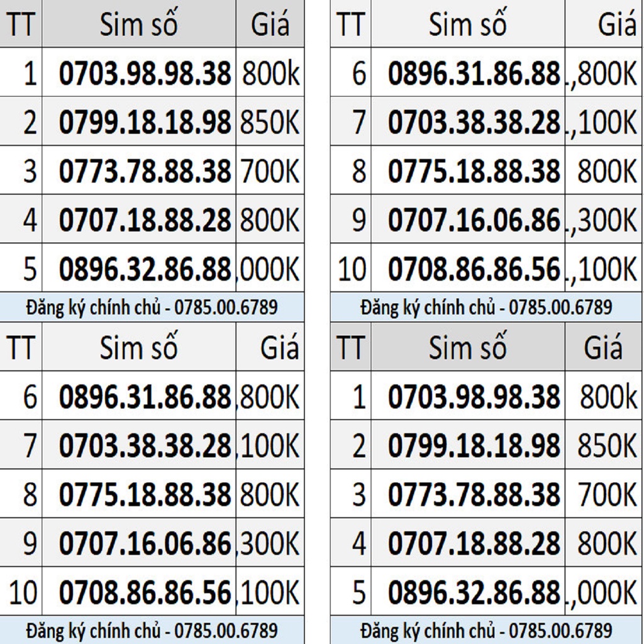Viewport: 644px width, 644px height.
Task: Click the "Giá" header of the top-left table
Action: tap(270, 24)
